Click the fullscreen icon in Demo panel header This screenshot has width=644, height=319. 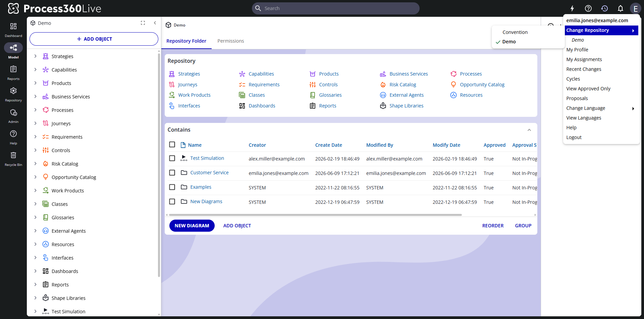pyautogui.click(x=143, y=23)
